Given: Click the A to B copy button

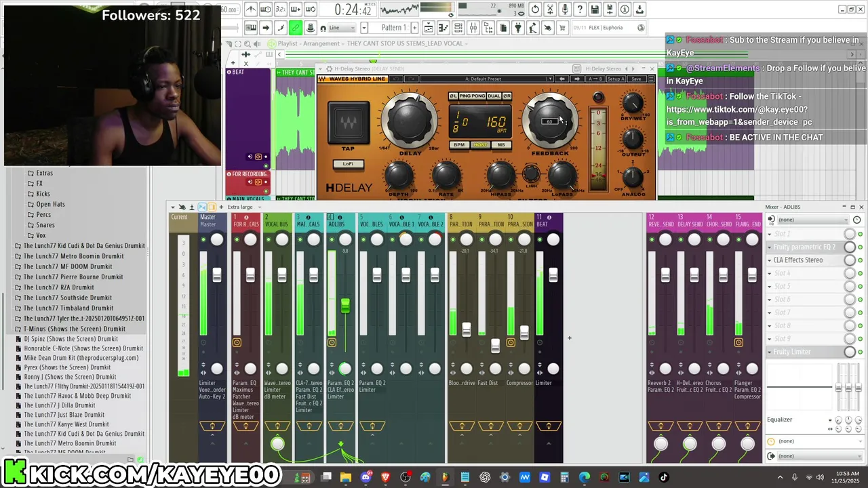Looking at the screenshot, I should pyautogui.click(x=595, y=79).
